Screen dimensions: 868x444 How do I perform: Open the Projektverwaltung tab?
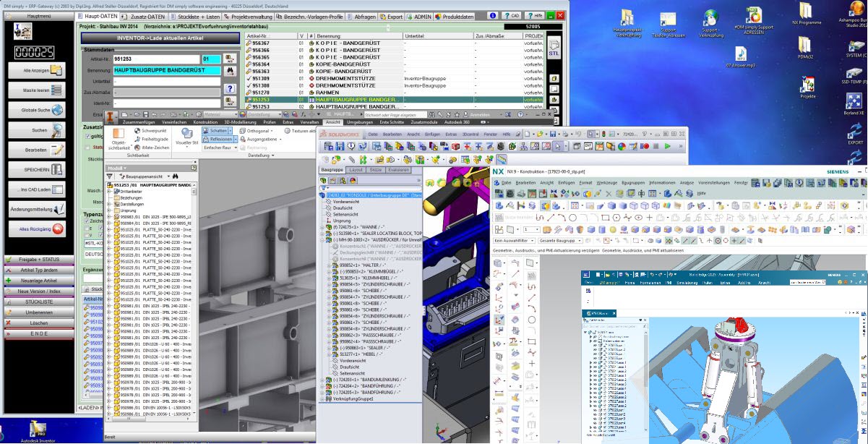[249, 15]
